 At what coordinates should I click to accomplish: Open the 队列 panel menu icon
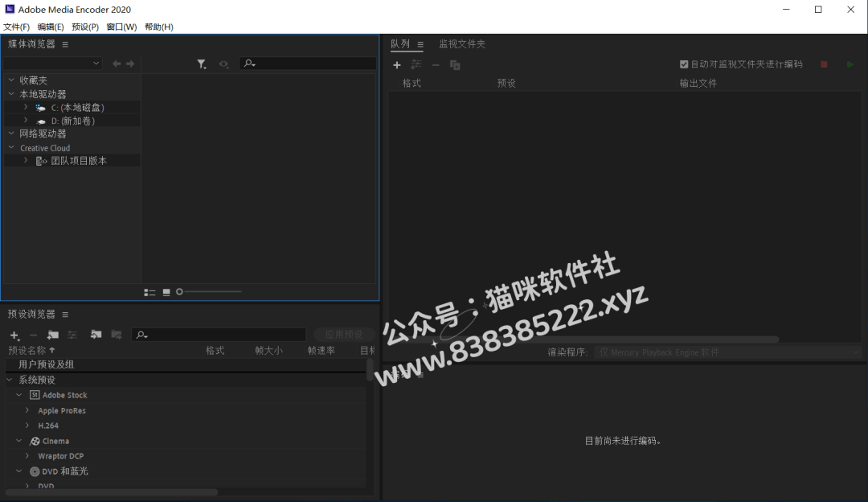click(x=420, y=44)
